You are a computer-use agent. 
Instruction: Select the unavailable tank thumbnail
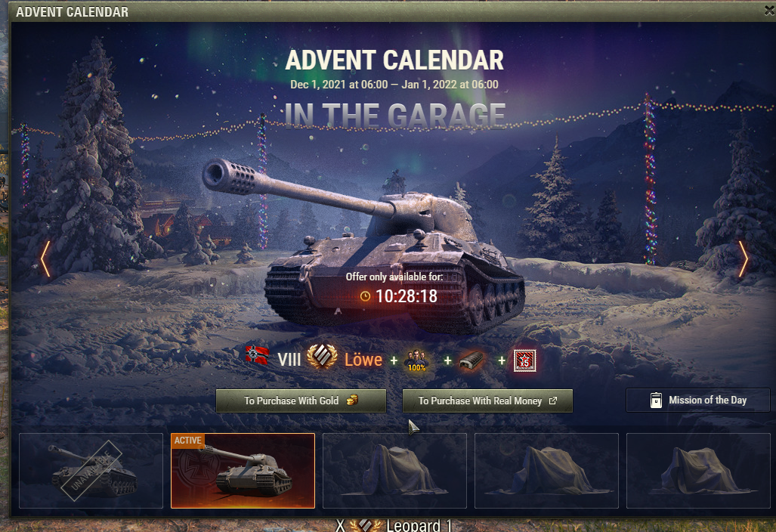point(91,471)
